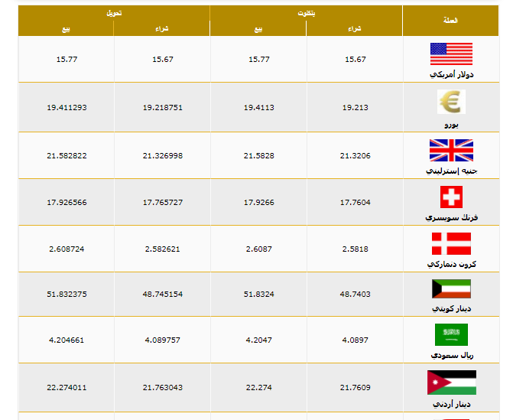Image resolution: width=526 pixels, height=420 pixels.
Task: Click Saudi riyal transfer buy rate 4.089757
Action: click(x=162, y=341)
